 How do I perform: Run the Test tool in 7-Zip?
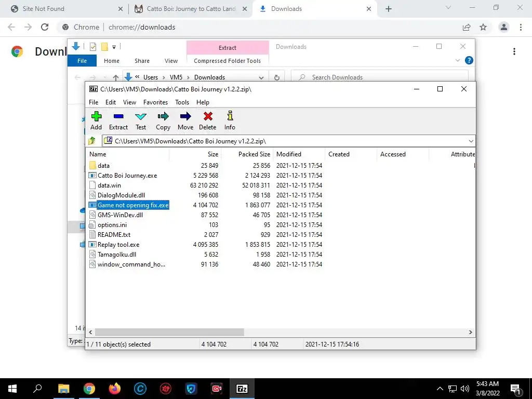140,121
